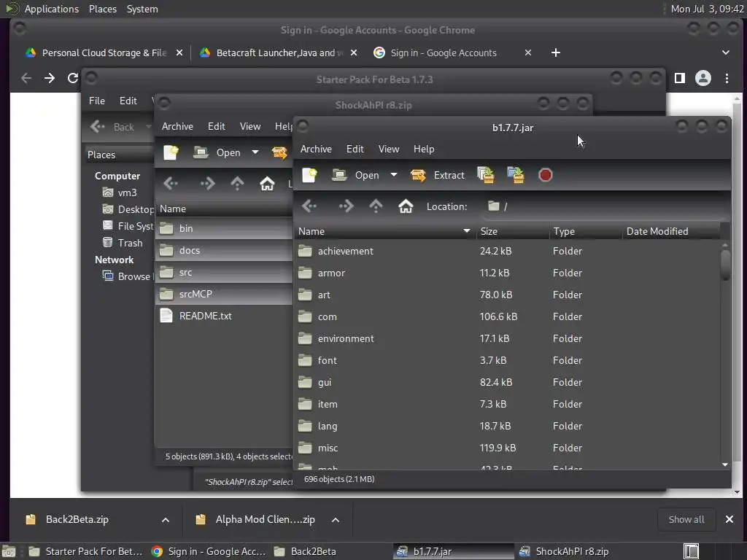Open Trash in Places sidebar
The height and width of the screenshot is (560, 747).
(x=123, y=243)
